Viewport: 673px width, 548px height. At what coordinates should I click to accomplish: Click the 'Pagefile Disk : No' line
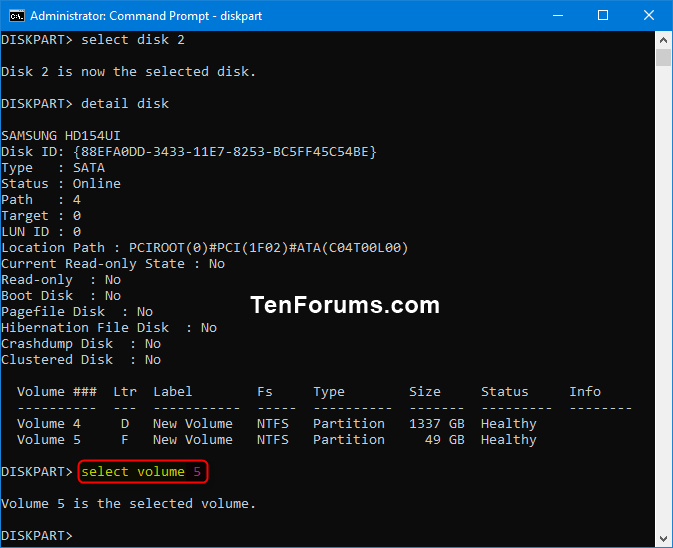point(77,312)
